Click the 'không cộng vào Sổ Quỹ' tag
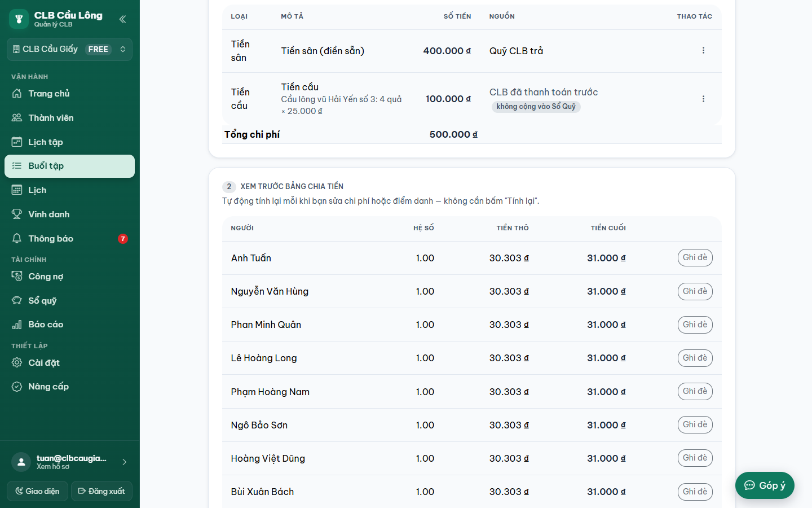Screen dimensions: 812x508 pos(536,107)
